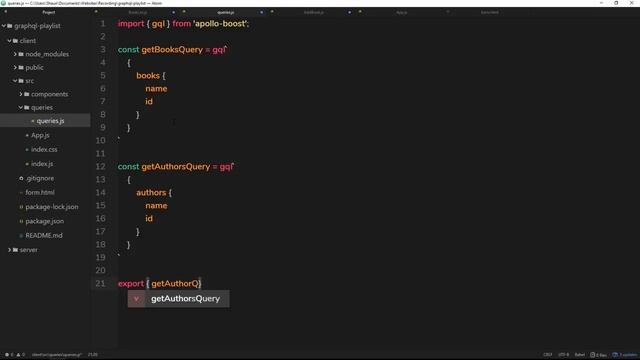Open README.md file
The height and width of the screenshot is (360, 640).
pyautogui.click(x=44, y=236)
